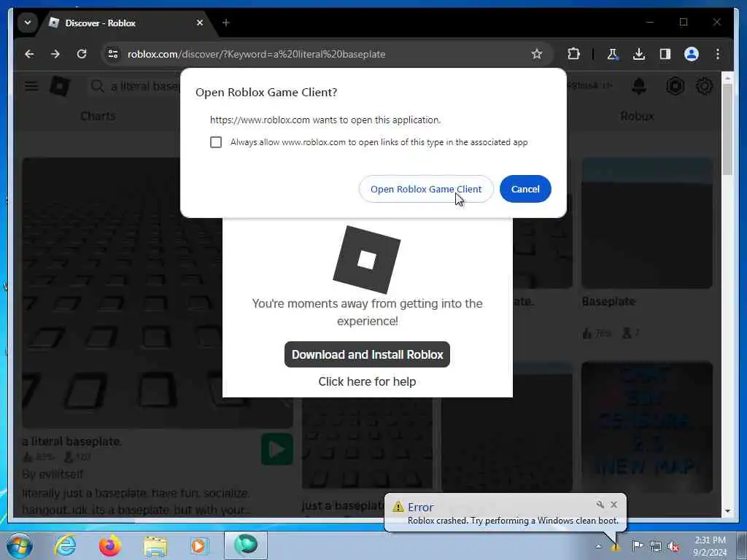The width and height of the screenshot is (747, 560).
Task: Open Windows Media Player in taskbar
Action: pyautogui.click(x=199, y=545)
